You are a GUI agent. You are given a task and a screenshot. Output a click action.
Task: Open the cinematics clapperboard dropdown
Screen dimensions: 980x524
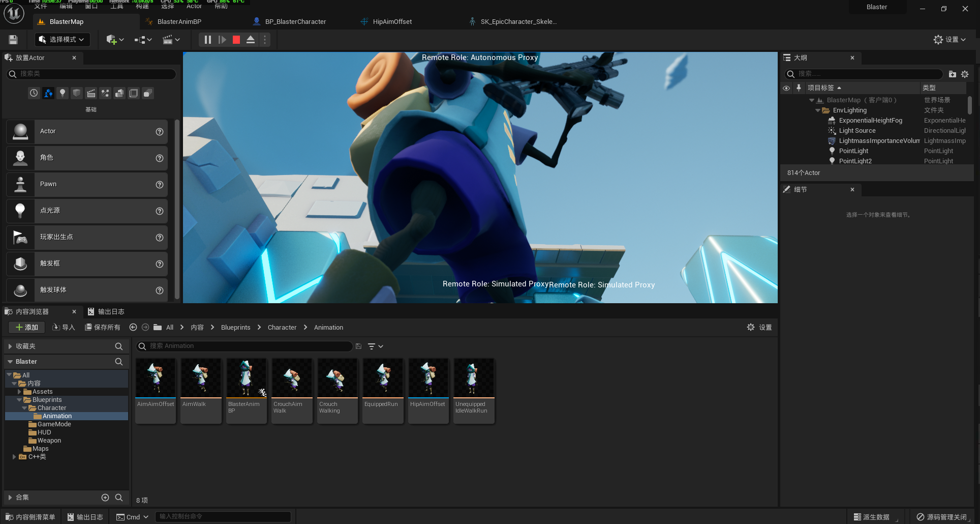coord(171,40)
